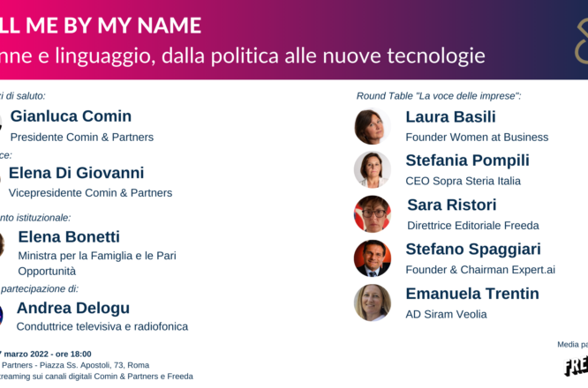588x388 pixels.
Task: Select the name Andrea Delogu
Action: [73, 308]
